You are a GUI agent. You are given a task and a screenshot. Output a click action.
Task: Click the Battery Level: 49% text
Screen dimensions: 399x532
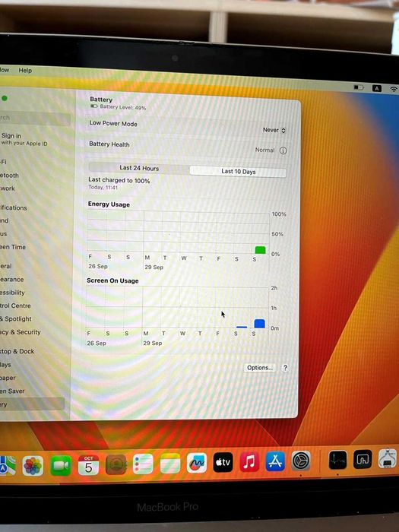[x=123, y=107]
